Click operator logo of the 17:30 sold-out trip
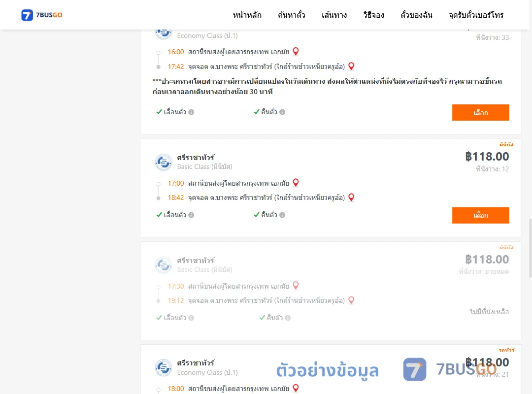Viewport: 532px width, 394px height. tap(164, 265)
